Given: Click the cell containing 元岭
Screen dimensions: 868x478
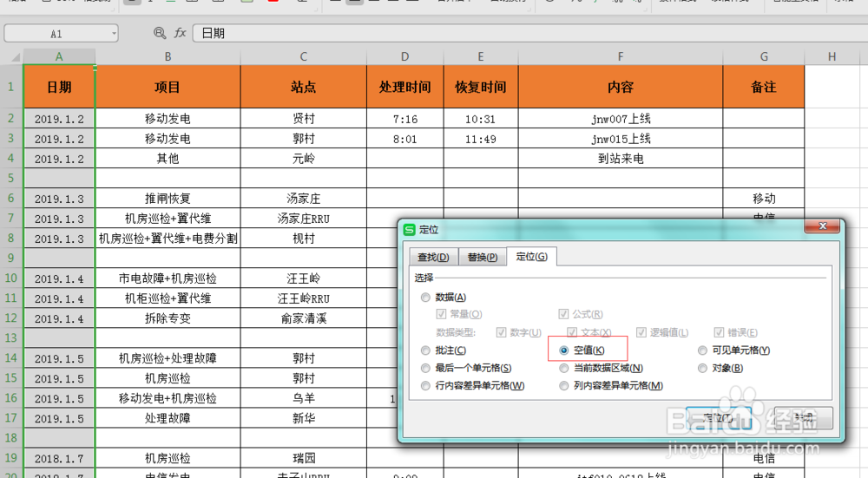Looking at the screenshot, I should [303, 158].
